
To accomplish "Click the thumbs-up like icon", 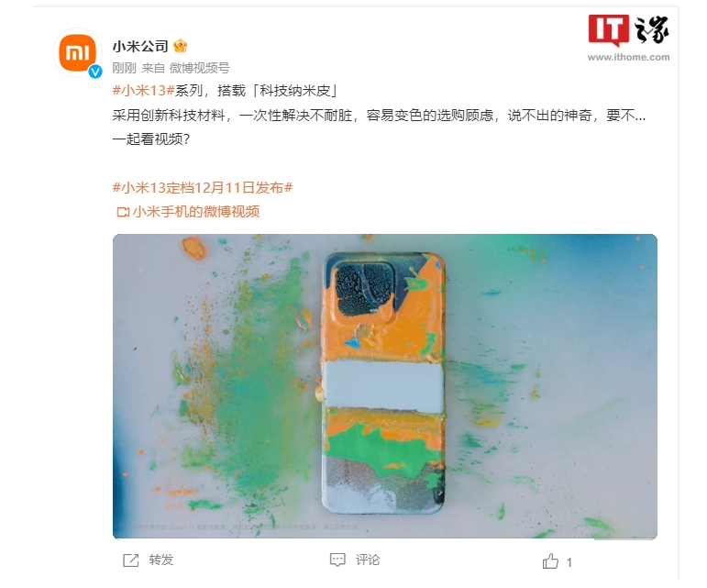I will pos(550,561).
